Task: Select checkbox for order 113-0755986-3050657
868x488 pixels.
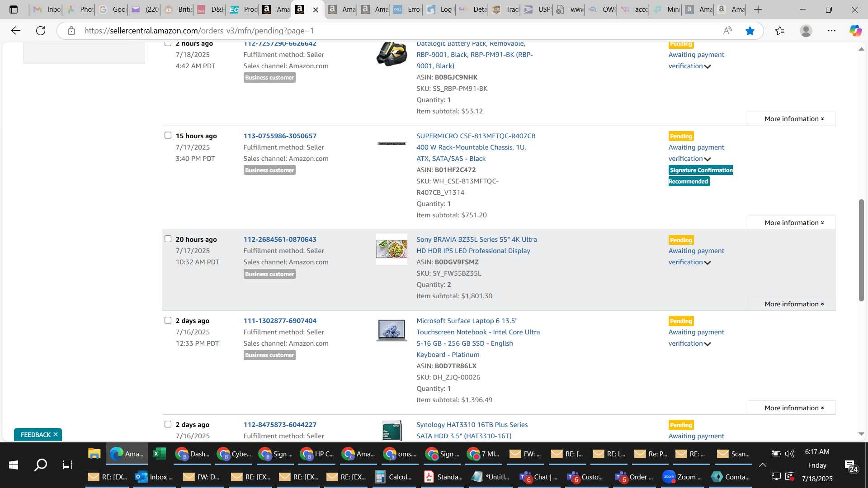Action: tap(168, 135)
